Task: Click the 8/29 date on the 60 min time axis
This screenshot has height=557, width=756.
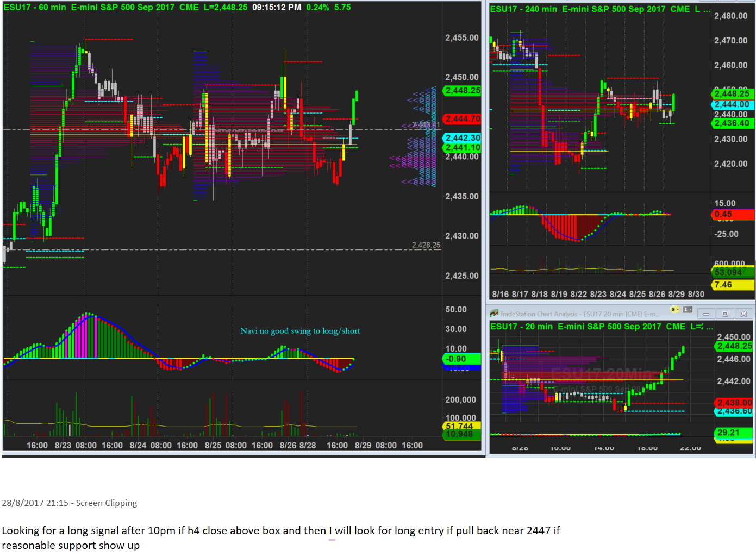Action: click(363, 446)
